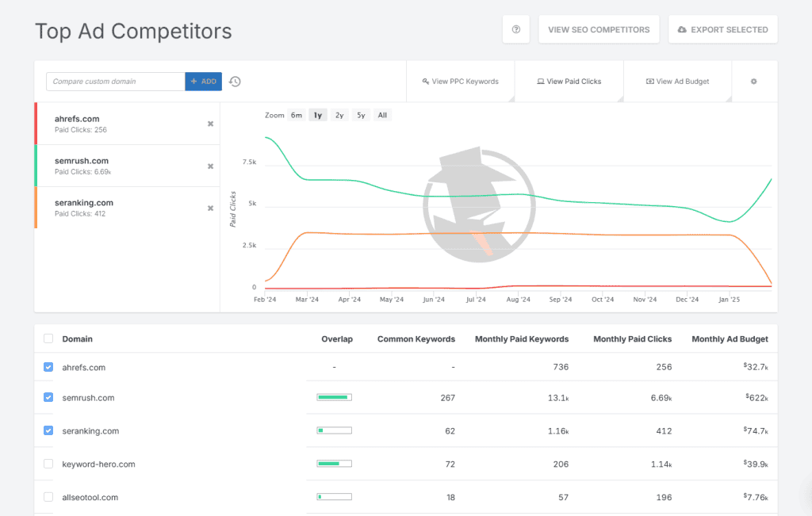Sort by Monthly Paid Clicks header
Image resolution: width=812 pixels, height=516 pixels.
(632, 339)
